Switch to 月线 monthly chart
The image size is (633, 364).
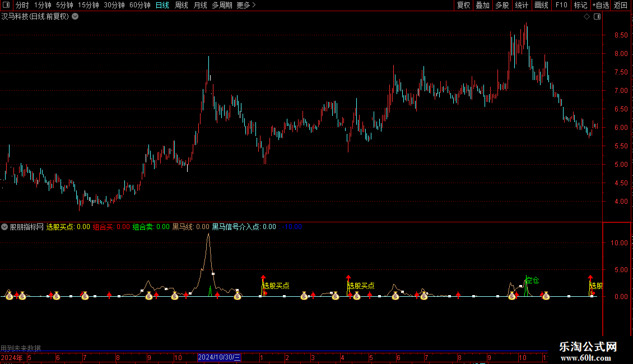(200, 5)
